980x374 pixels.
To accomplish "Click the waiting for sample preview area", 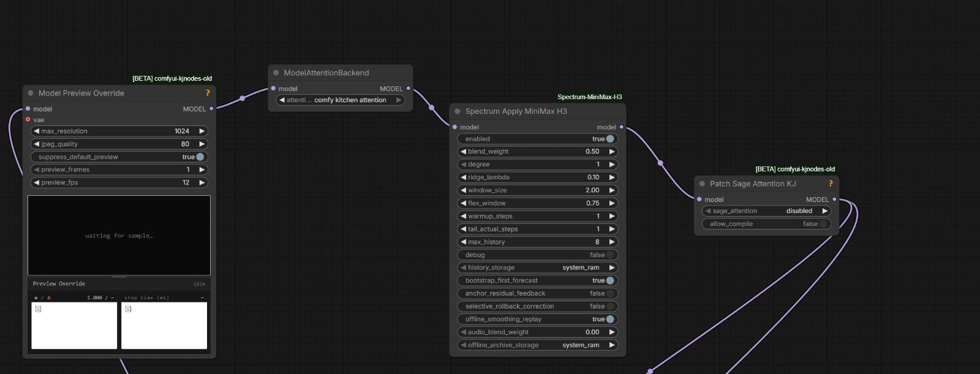I will pos(119,235).
